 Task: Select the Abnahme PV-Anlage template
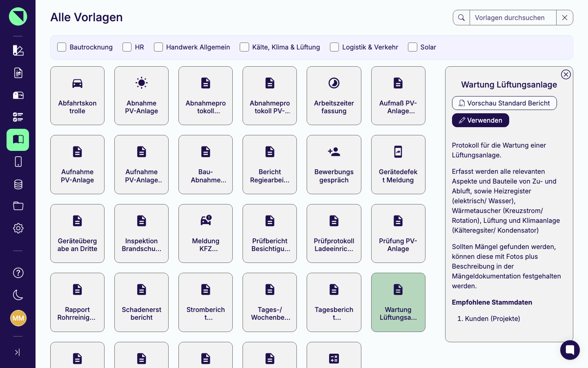141,96
